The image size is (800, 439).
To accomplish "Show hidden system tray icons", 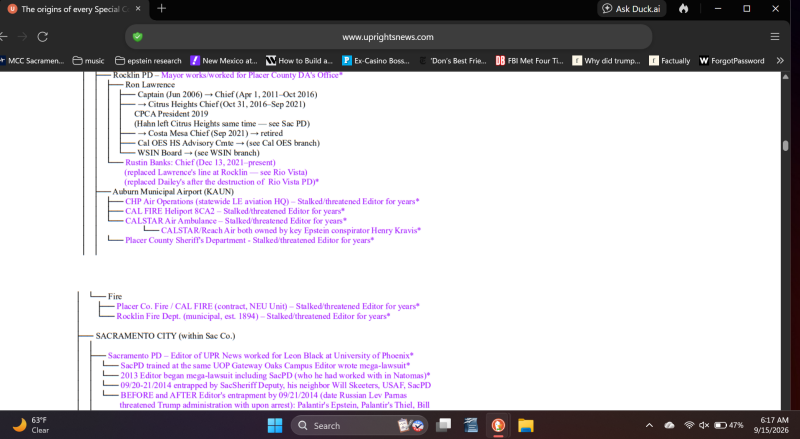I will tap(649, 425).
